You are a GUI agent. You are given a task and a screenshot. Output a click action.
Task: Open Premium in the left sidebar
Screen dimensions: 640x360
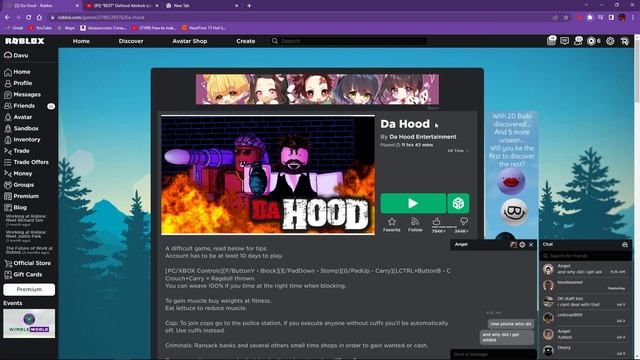click(21, 196)
